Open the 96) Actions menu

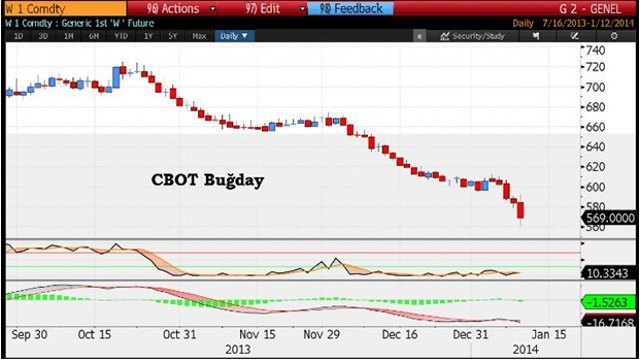point(173,9)
